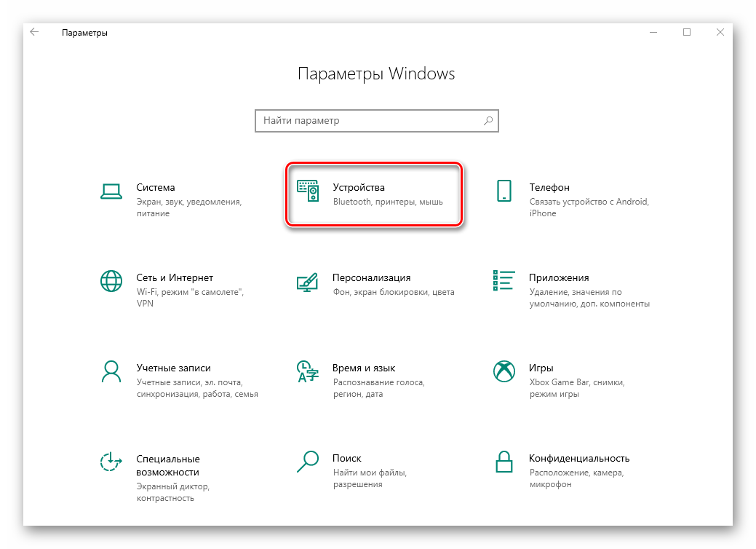Viewport: 756px width, 549px height.
Task: Maximize the Параметры window
Action: pyautogui.click(x=687, y=32)
